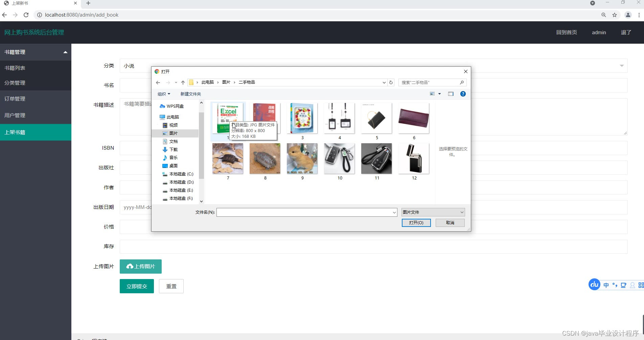Click the 文件名 input field

(x=304, y=212)
